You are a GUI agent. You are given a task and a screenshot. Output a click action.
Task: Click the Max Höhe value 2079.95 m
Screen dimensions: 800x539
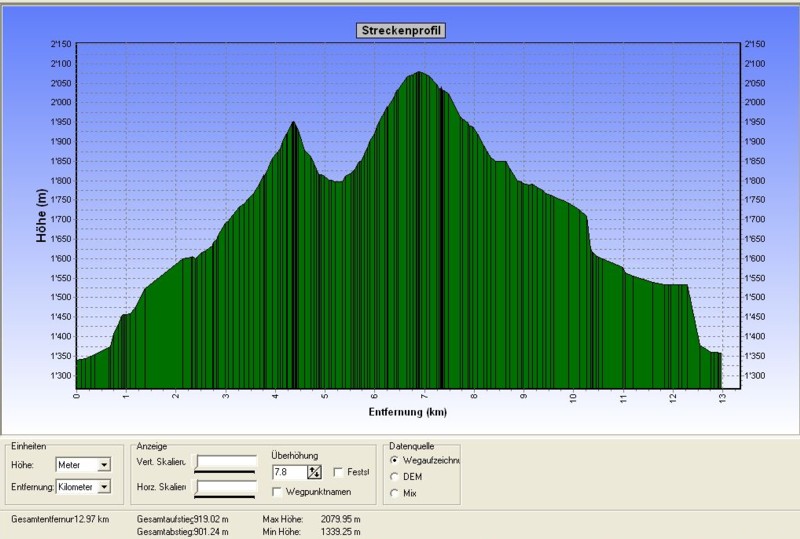tap(340, 519)
